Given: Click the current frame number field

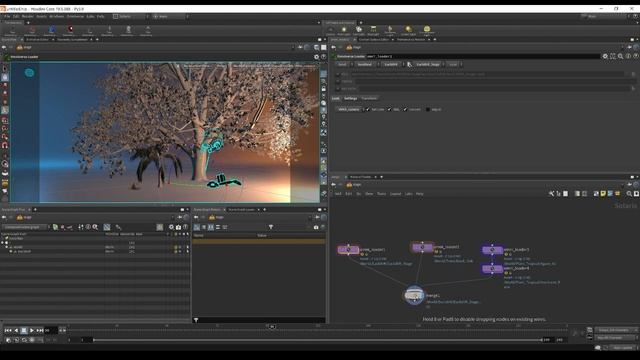Looking at the screenshot, I should click(x=51, y=330).
